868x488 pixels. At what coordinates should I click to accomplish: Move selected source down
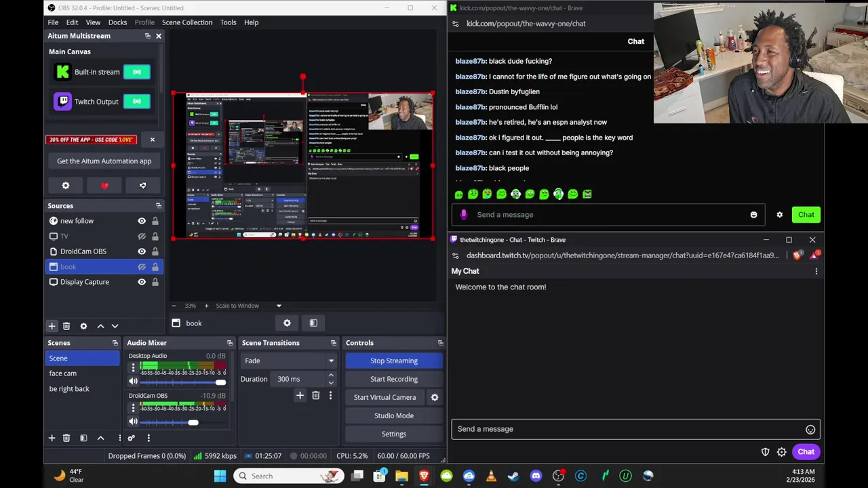click(x=115, y=326)
